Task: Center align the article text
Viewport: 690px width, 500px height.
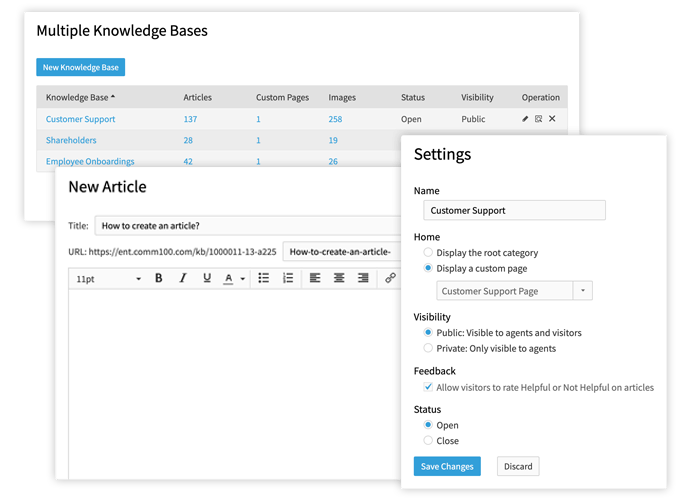Action: (x=339, y=278)
